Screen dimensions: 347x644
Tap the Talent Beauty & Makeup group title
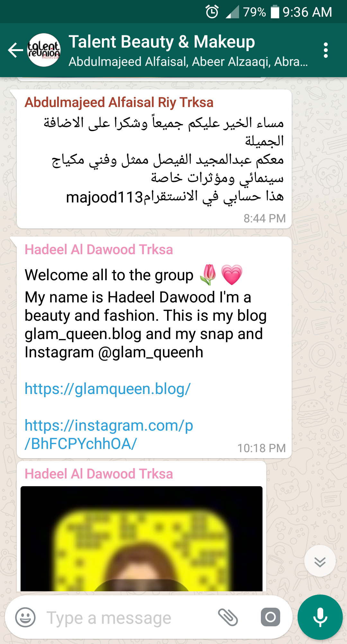(x=162, y=42)
